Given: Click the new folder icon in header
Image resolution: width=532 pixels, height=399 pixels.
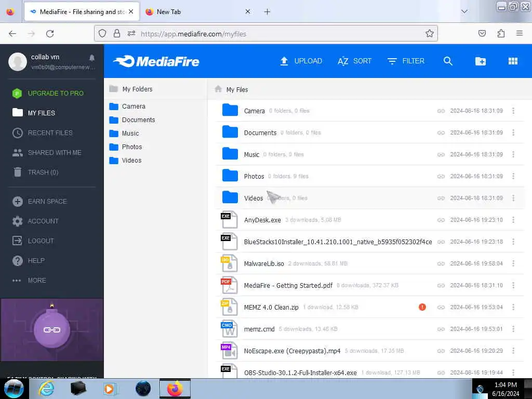Looking at the screenshot, I should point(481,61).
